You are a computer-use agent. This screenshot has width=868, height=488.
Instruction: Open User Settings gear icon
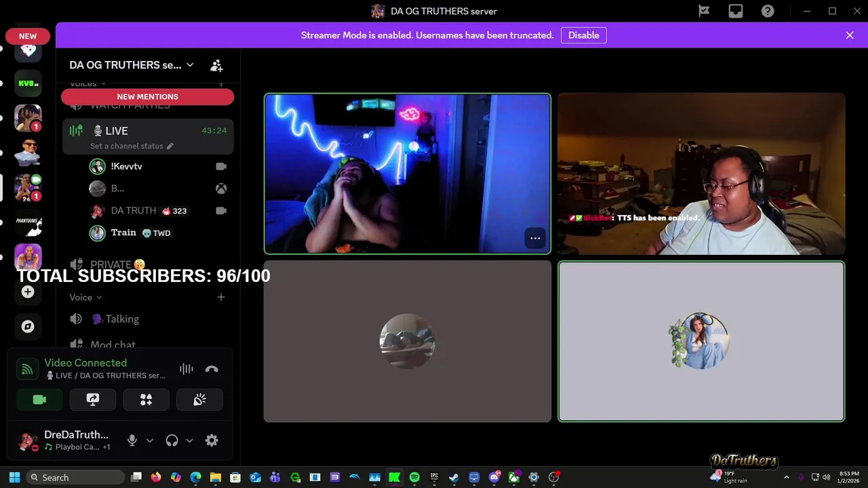pyautogui.click(x=212, y=441)
